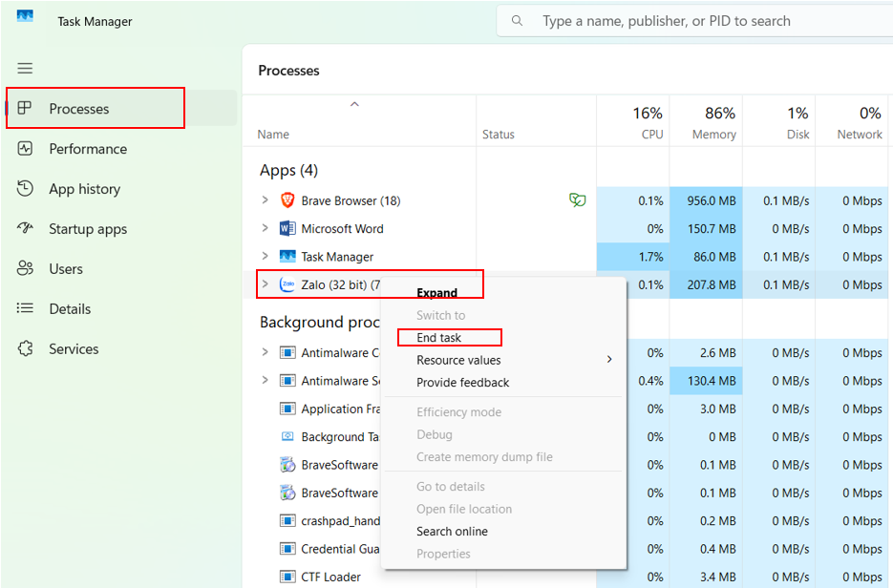The height and width of the screenshot is (588, 893).
Task: Expand the Microsoft Word process group
Action: click(265, 228)
